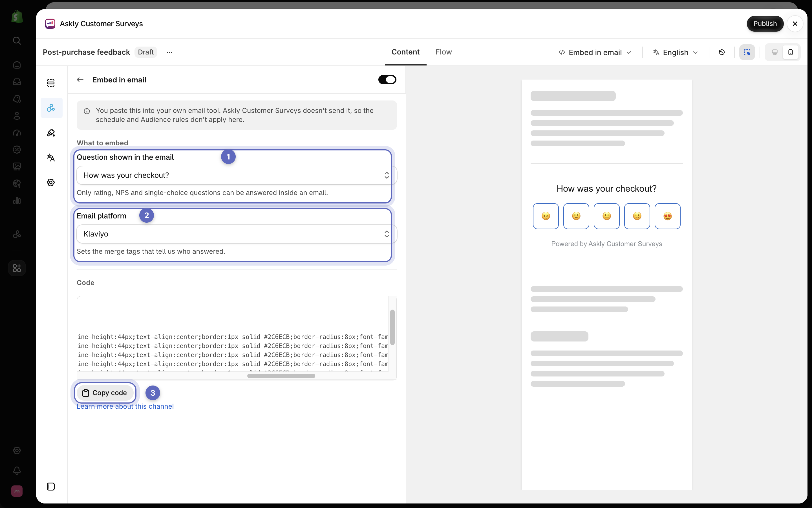Click the code box horizontal scrollbar
The width and height of the screenshot is (812, 508).
281,376
